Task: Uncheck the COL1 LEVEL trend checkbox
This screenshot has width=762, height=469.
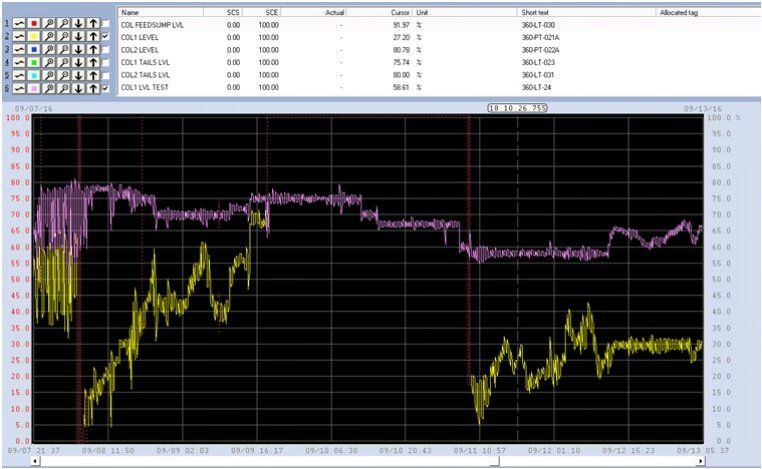Action: pyautogui.click(x=106, y=36)
